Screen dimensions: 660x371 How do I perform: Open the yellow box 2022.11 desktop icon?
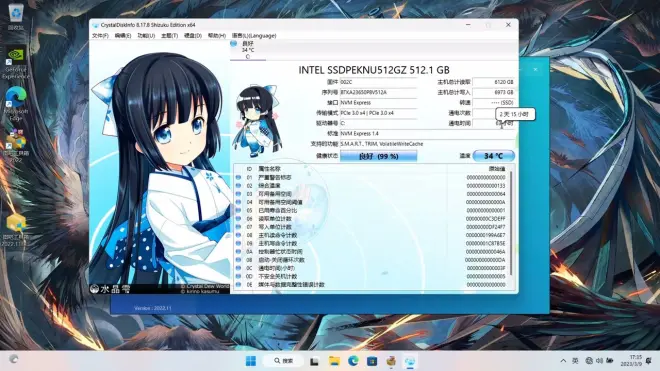point(16,230)
